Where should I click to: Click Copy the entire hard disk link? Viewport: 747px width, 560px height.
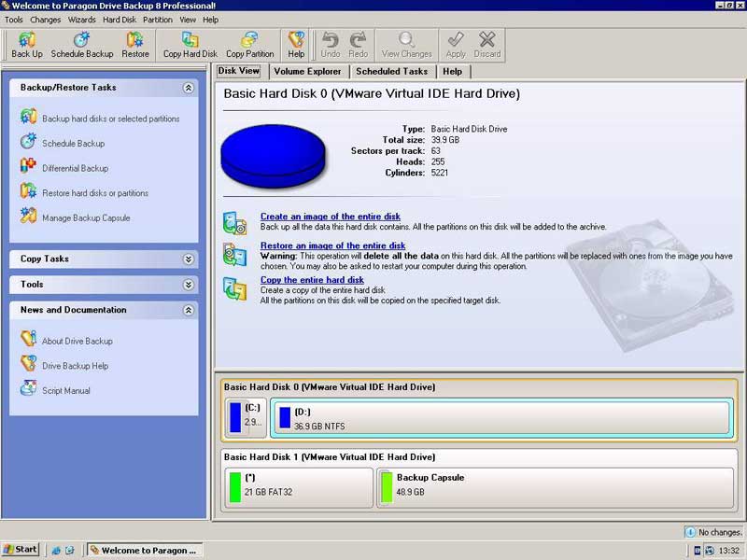pyautogui.click(x=312, y=280)
